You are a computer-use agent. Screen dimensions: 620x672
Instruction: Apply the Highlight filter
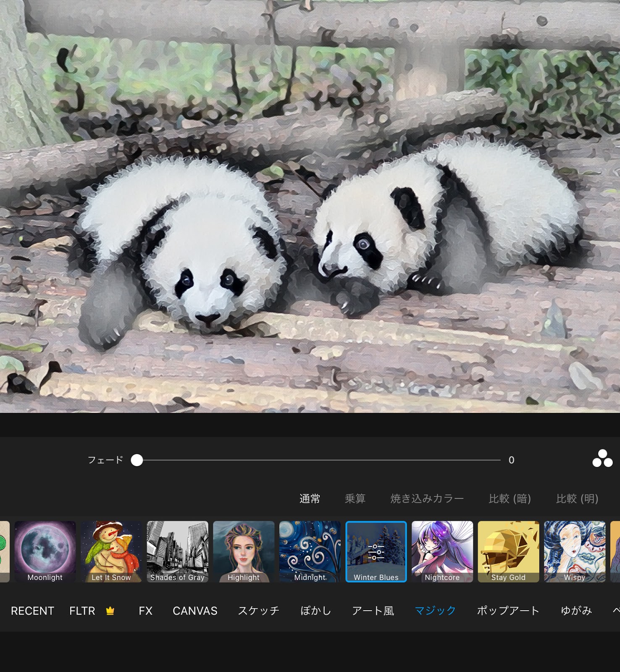[x=244, y=551]
